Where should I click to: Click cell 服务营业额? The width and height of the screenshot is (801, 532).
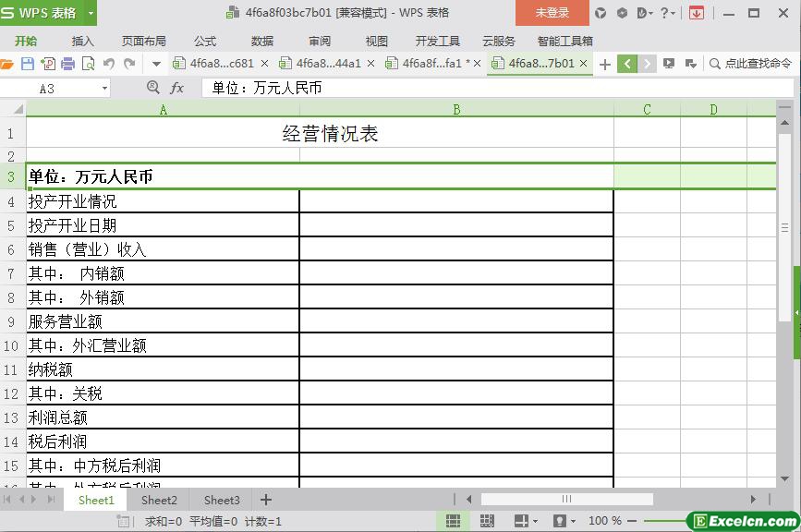(x=163, y=321)
